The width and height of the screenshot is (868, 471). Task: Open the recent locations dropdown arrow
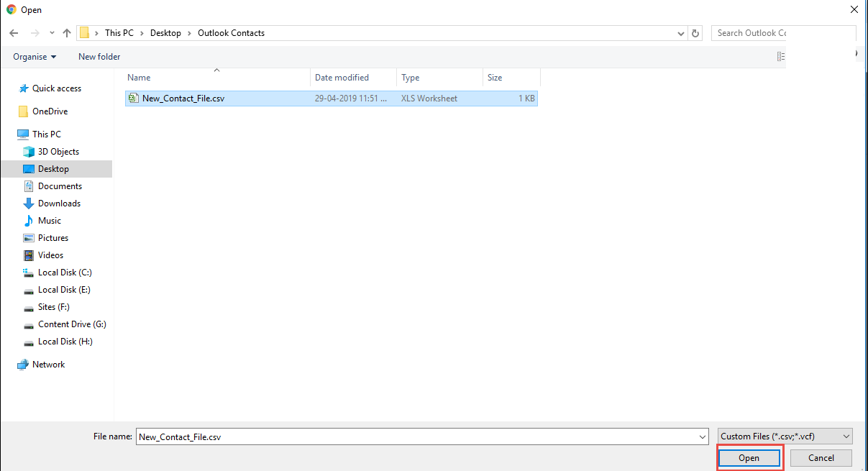pyautogui.click(x=52, y=34)
